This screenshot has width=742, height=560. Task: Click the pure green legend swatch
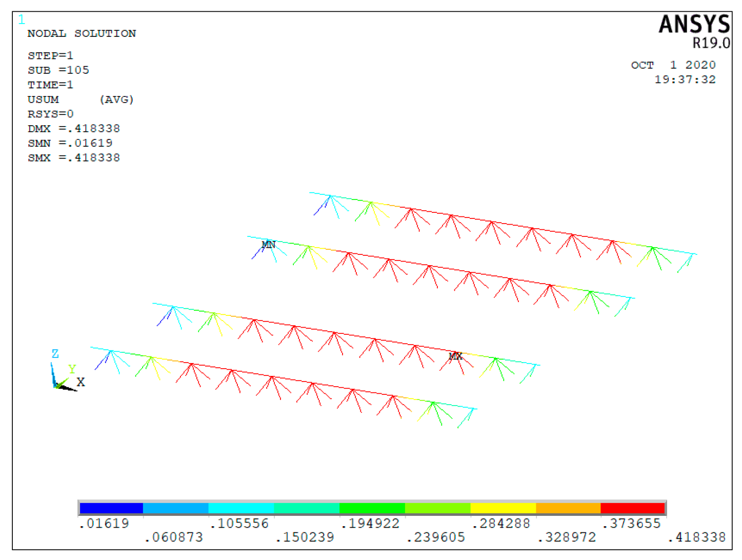pyautogui.click(x=372, y=508)
